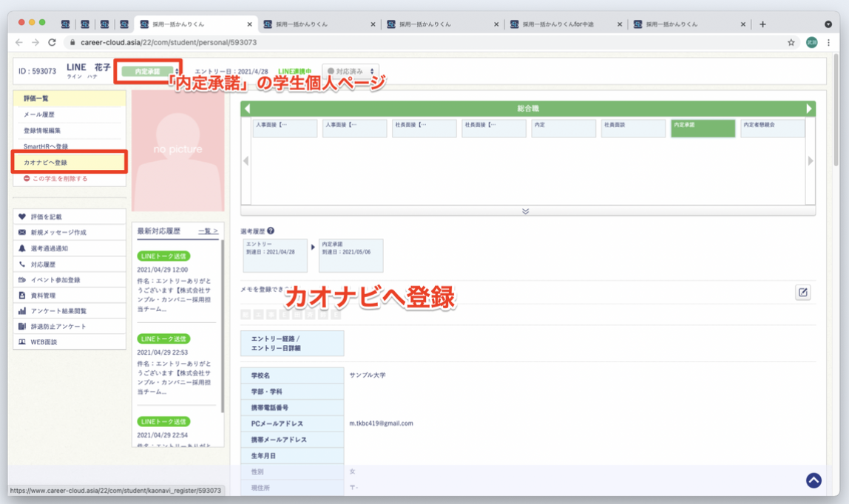The image size is (849, 504).
Task: Click the bar chart icon for アンケート結果閲覧
Action: tap(21, 310)
